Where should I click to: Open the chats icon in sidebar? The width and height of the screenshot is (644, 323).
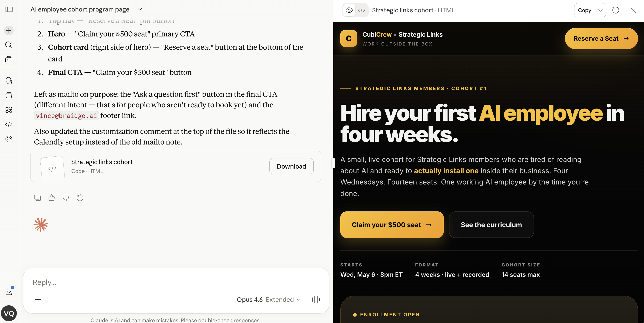tap(9, 81)
